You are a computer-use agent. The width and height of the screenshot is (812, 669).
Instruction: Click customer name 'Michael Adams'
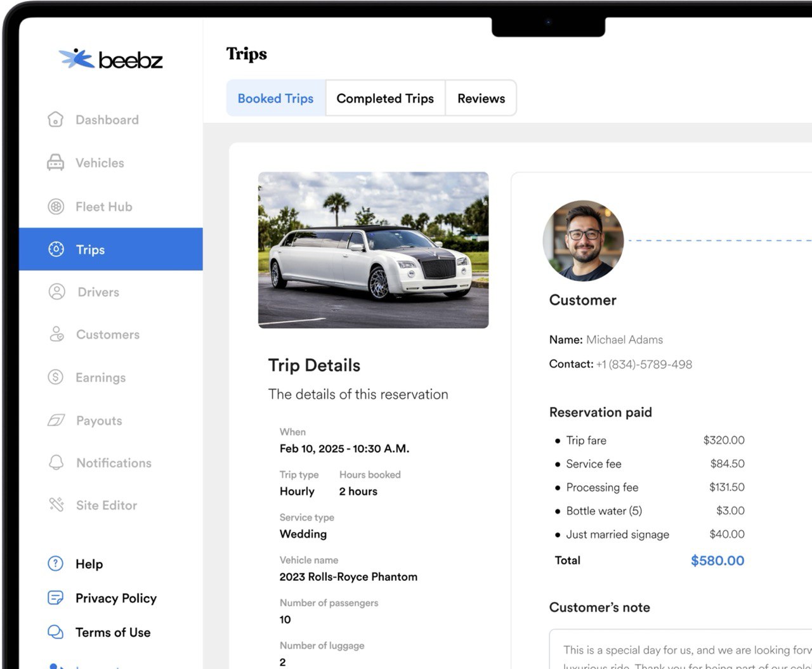click(x=624, y=339)
